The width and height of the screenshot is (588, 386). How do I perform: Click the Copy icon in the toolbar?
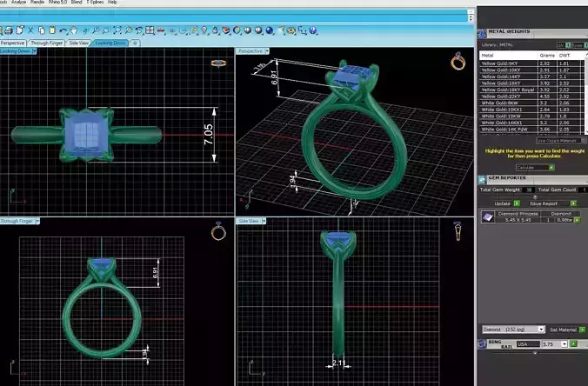click(x=41, y=30)
